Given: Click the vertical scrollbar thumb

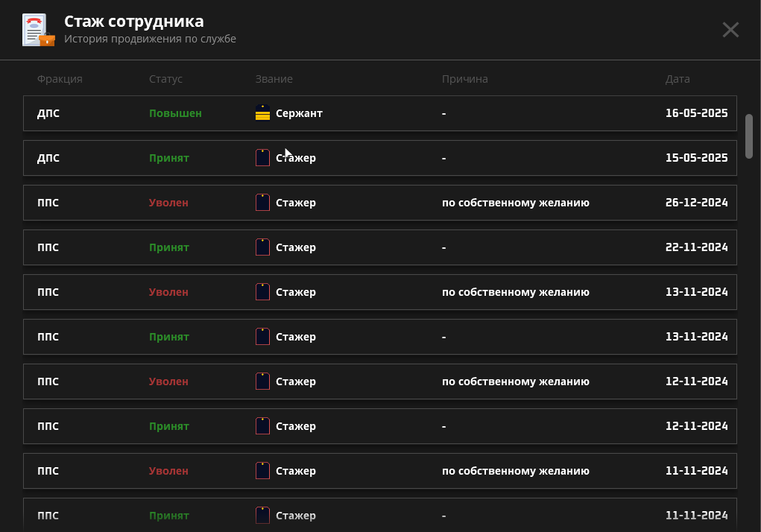Looking at the screenshot, I should click(x=749, y=136).
